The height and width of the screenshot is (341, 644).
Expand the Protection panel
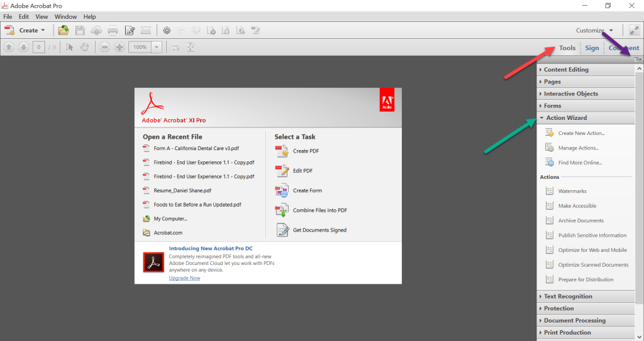click(x=586, y=308)
